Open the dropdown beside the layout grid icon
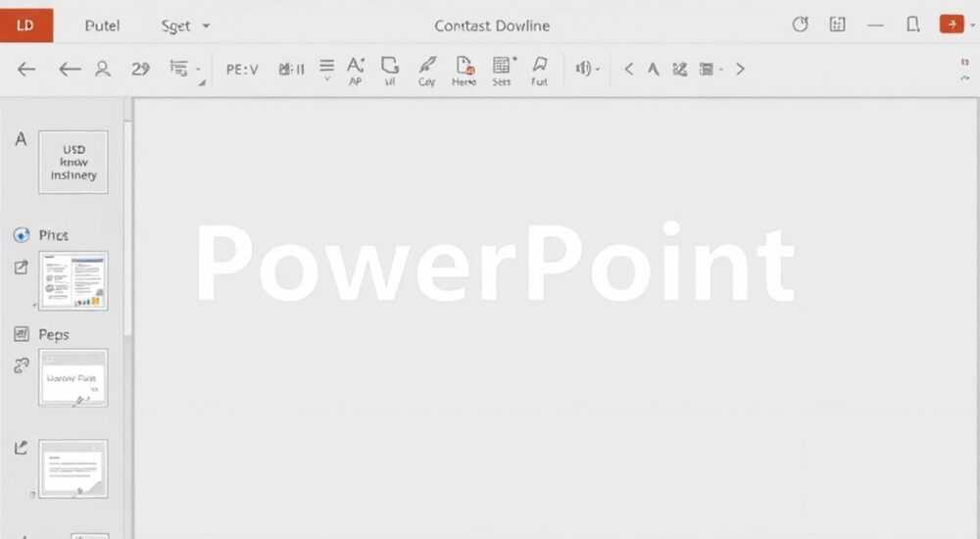This screenshot has height=539, width=980. pyautogui.click(x=720, y=69)
